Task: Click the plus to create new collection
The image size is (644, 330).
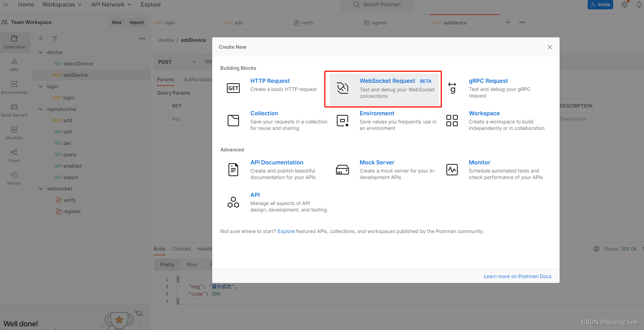Action: click(x=41, y=39)
